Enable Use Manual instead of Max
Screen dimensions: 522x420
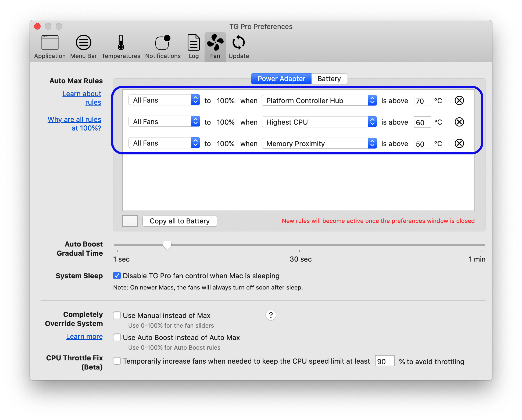pyautogui.click(x=117, y=315)
